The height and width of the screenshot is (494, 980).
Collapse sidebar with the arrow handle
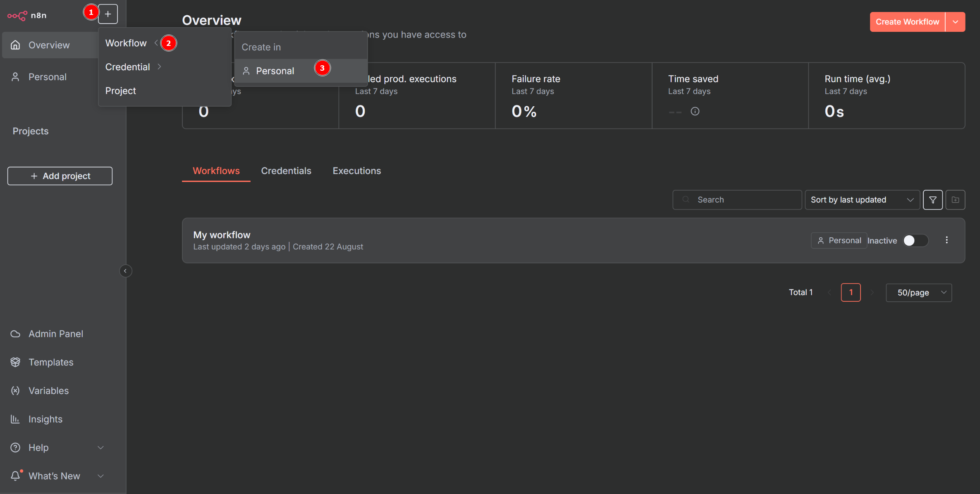click(x=125, y=271)
